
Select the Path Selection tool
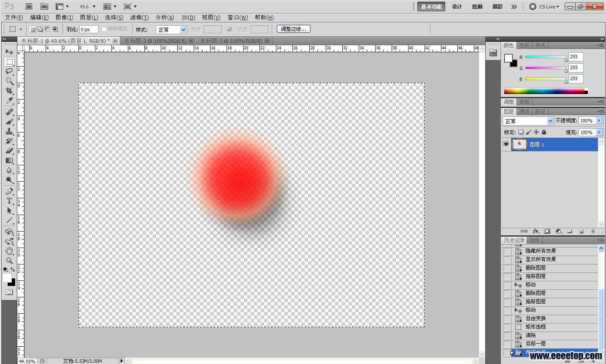(x=9, y=210)
